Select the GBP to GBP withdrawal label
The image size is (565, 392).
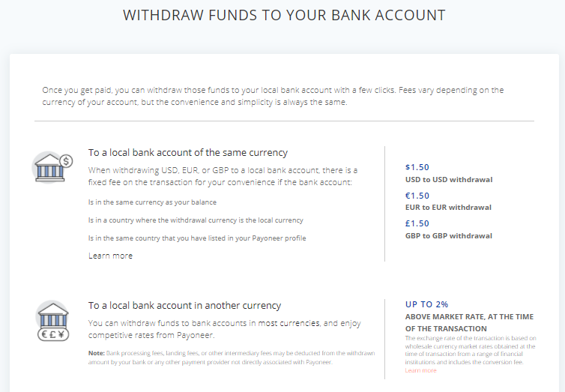click(x=449, y=235)
